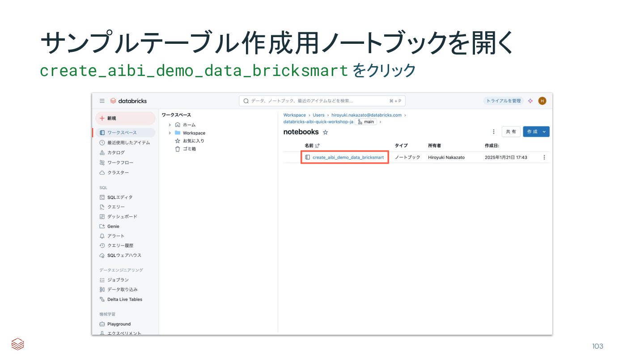Open the hamburger sidebar menu icon
Screen dimensions: 644x362
tap(102, 101)
